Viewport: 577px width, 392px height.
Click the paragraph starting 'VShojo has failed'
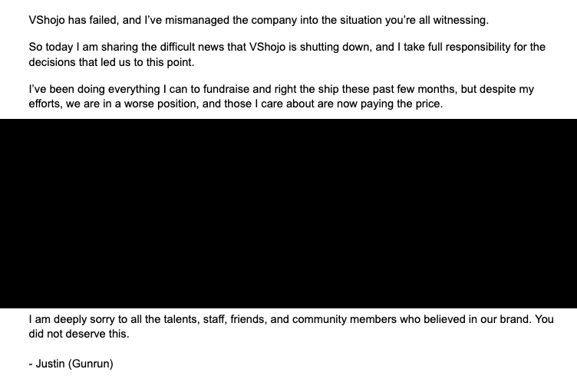pos(258,19)
